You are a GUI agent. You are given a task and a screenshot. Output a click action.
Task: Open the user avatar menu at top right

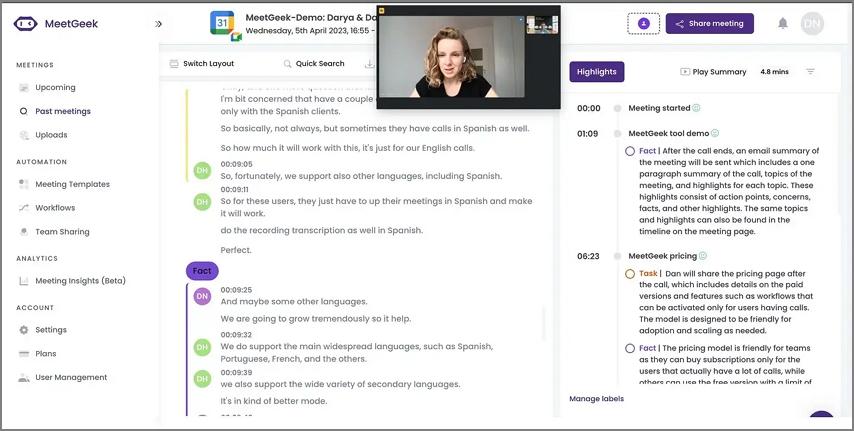(812, 24)
